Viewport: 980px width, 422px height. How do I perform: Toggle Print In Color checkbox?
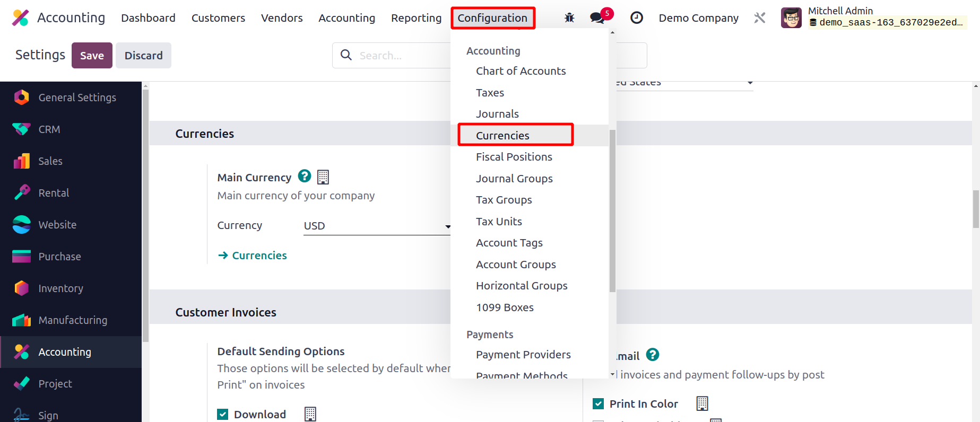[598, 403]
